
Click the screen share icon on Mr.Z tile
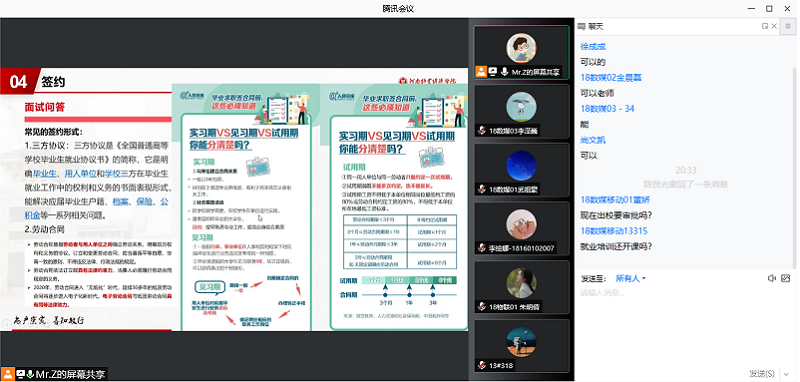point(492,72)
